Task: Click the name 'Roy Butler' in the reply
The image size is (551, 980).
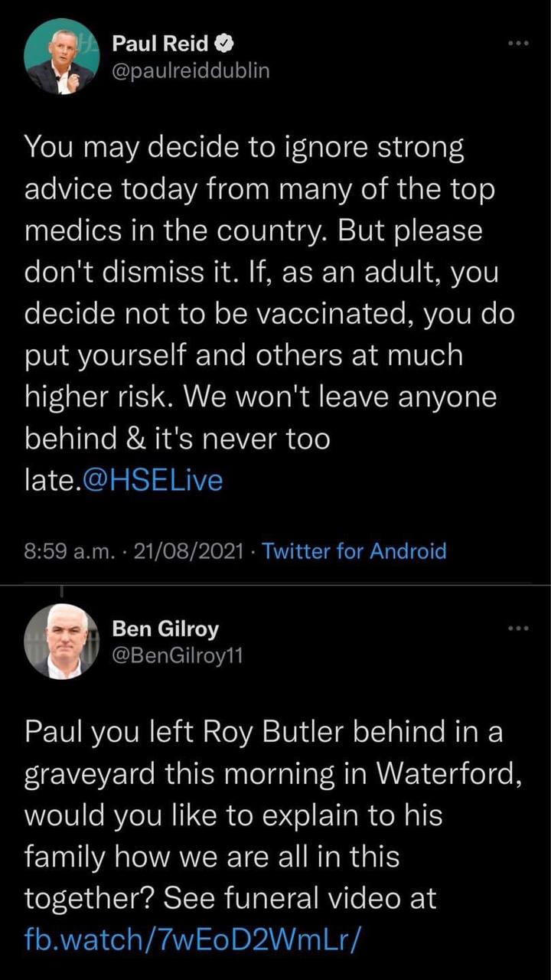Action: click(266, 731)
